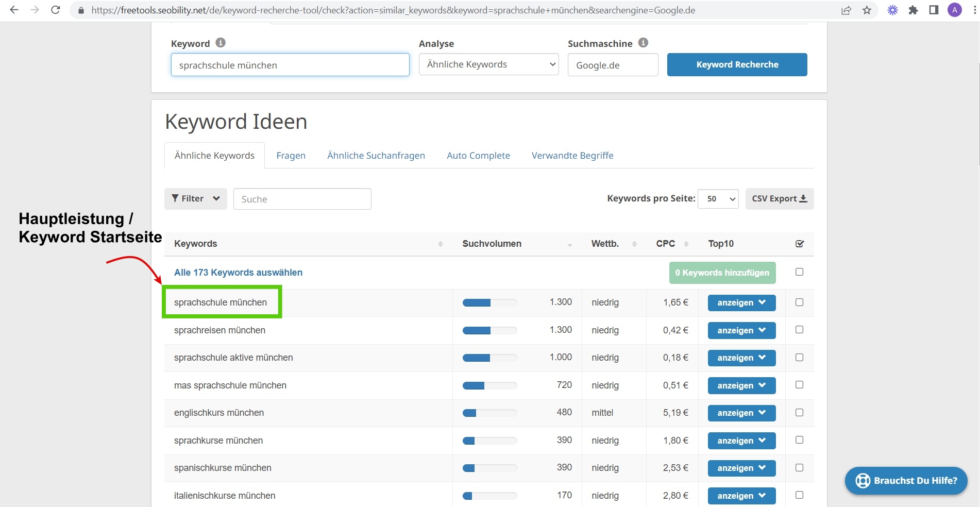Image resolution: width=980 pixels, height=507 pixels.
Task: Open the browser extensions puzzle icon
Action: point(913,10)
